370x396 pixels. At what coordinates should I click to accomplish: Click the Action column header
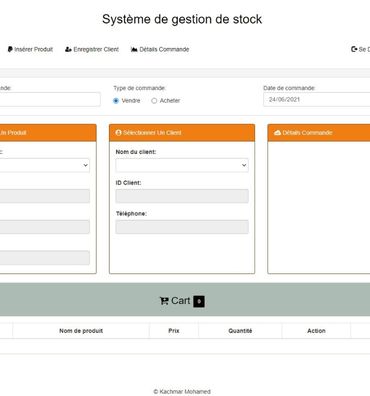(316, 331)
